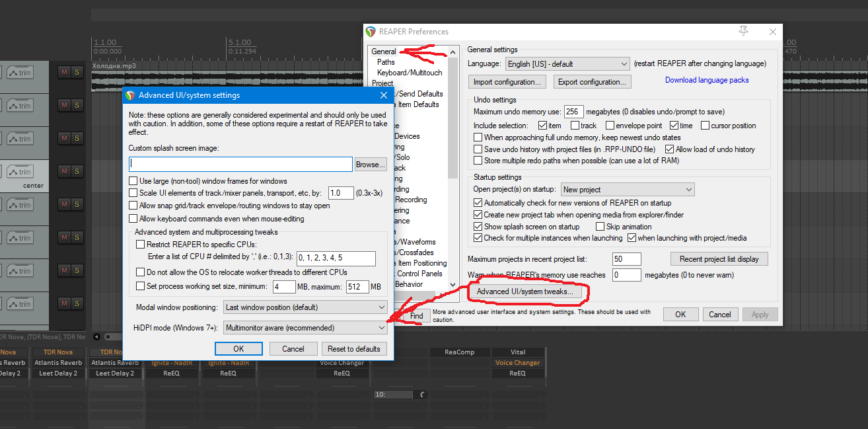The image size is (868, 429).
Task: Click the Vital FX slot in mixer
Action: click(518, 352)
